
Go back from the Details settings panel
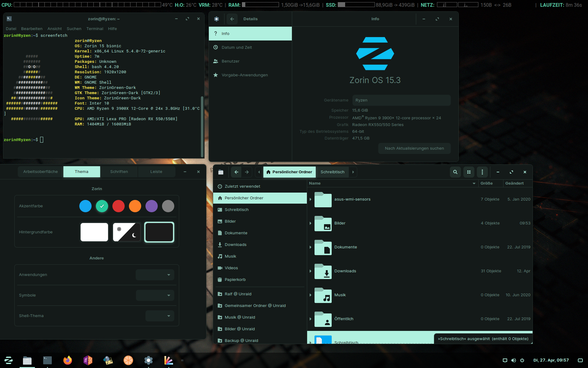[232, 19]
